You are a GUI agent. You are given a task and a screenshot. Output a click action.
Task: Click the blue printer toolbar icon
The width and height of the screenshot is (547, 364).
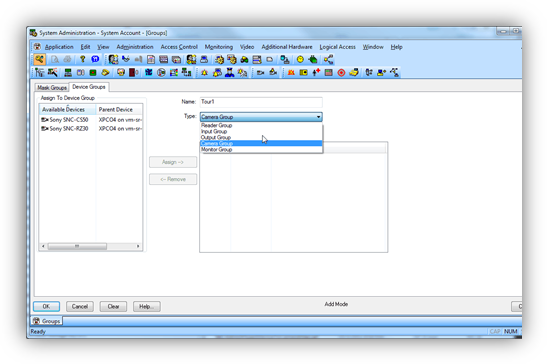204,60
